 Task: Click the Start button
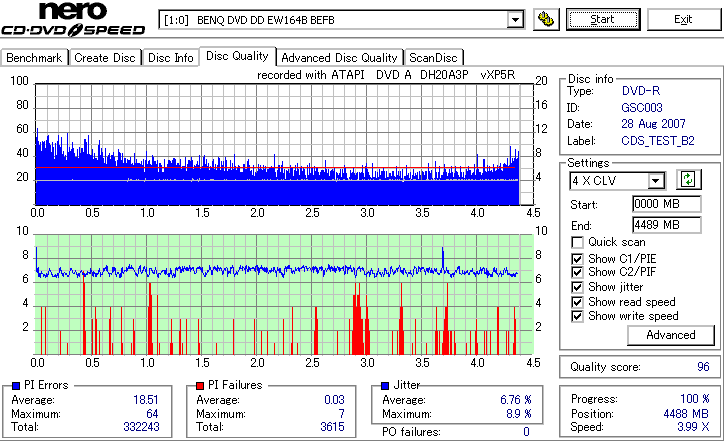point(603,19)
